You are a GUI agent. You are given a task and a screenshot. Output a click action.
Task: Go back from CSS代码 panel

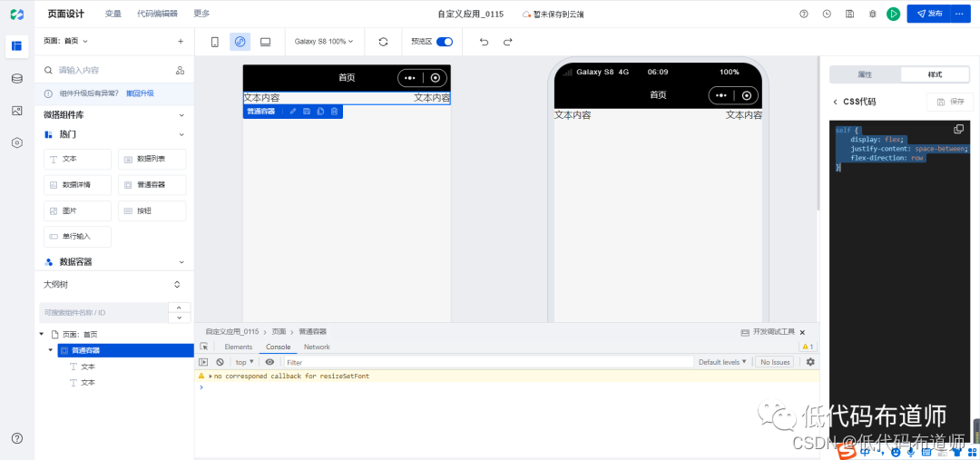[835, 102]
